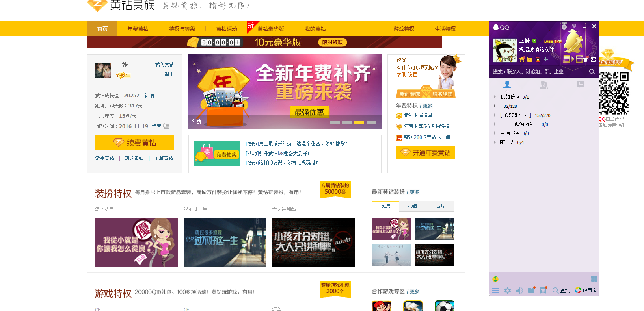This screenshot has height=311, width=644.
Task: Open the 年费黄钻 nav item
Action: [x=138, y=29]
